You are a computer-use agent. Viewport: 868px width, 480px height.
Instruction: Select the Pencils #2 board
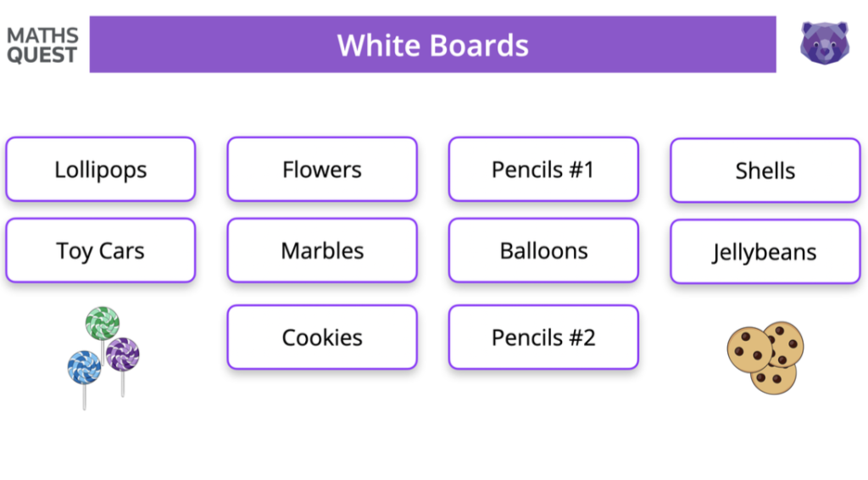(x=543, y=338)
